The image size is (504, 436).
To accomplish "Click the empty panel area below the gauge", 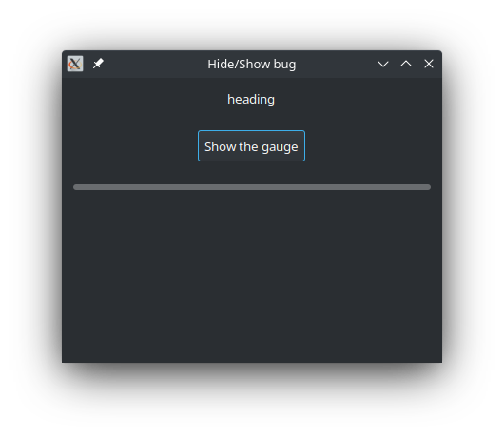I will point(252,276).
